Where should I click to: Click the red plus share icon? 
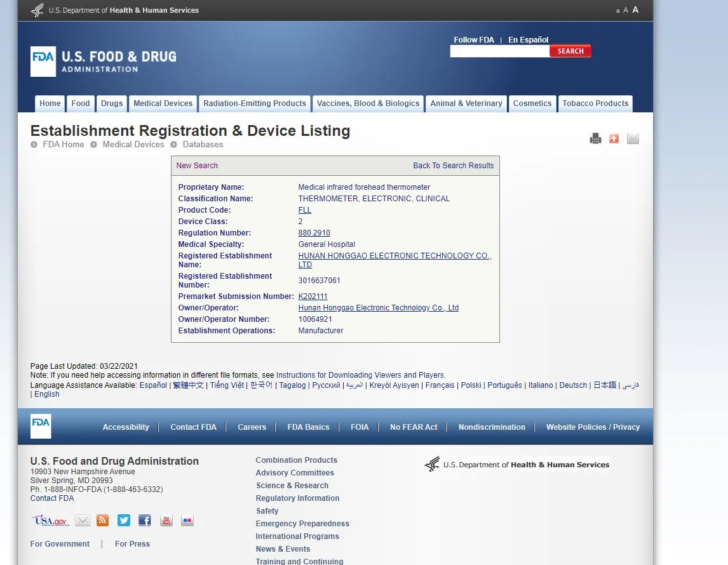(x=614, y=138)
